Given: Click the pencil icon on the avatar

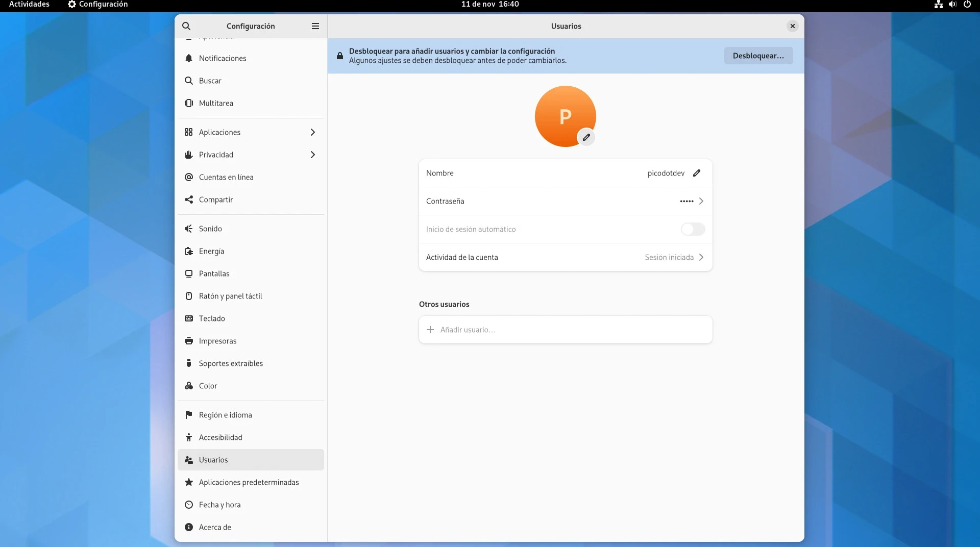Looking at the screenshot, I should [586, 137].
